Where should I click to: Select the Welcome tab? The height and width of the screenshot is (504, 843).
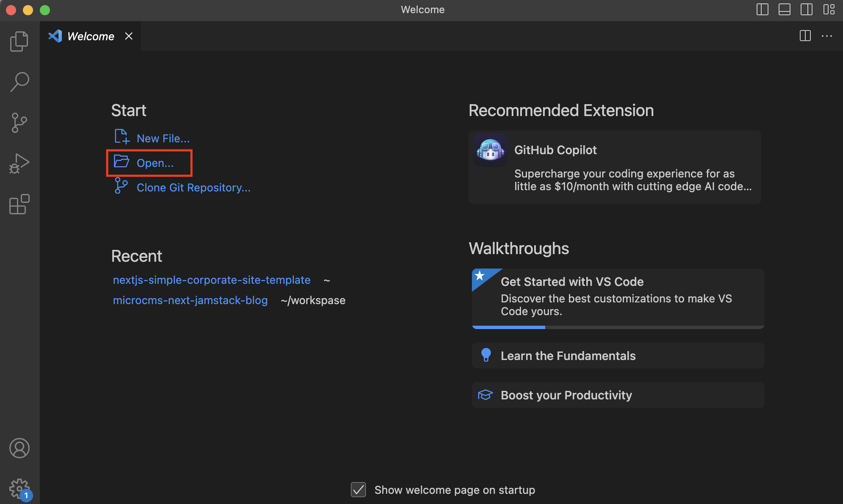pyautogui.click(x=90, y=36)
